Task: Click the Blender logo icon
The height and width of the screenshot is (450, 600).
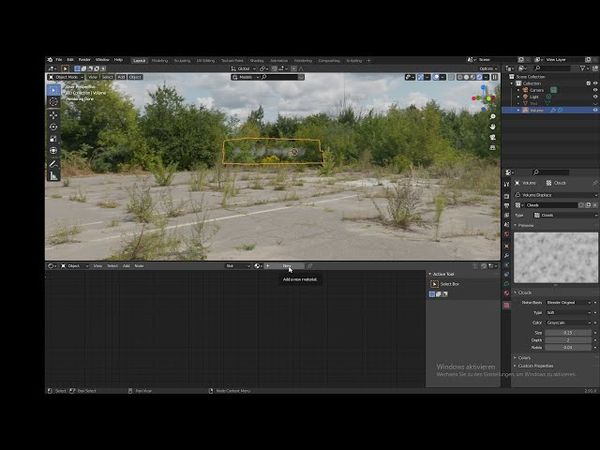Action: click(x=50, y=60)
